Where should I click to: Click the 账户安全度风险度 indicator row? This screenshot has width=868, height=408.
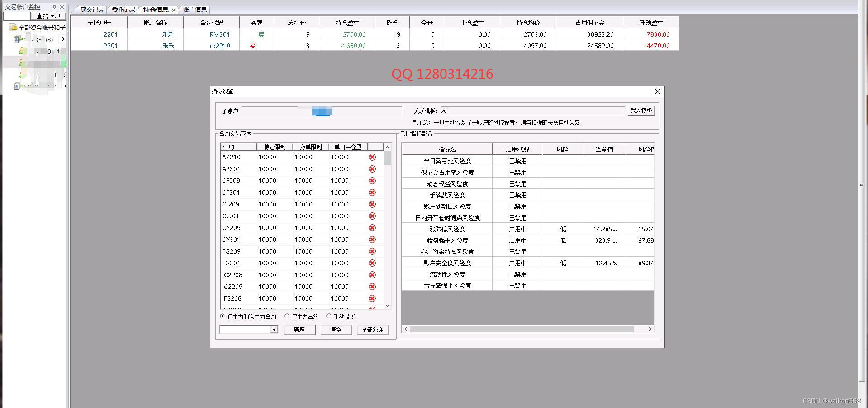point(528,263)
